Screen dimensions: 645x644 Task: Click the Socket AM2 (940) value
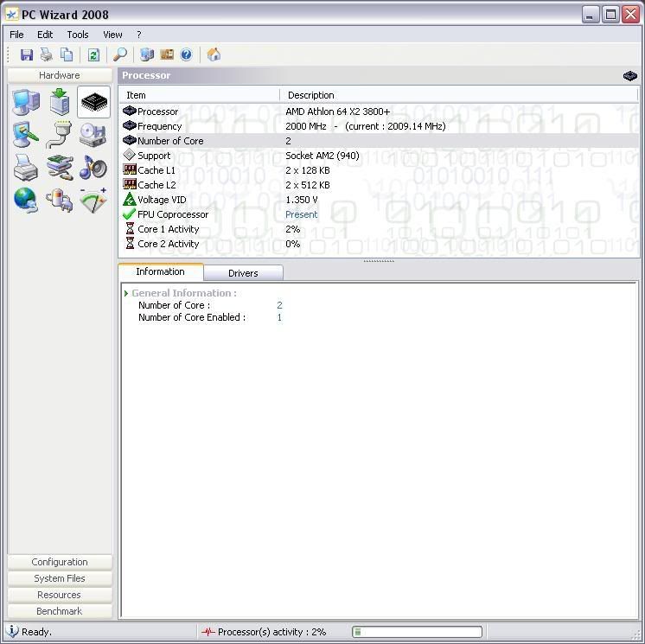tap(322, 156)
